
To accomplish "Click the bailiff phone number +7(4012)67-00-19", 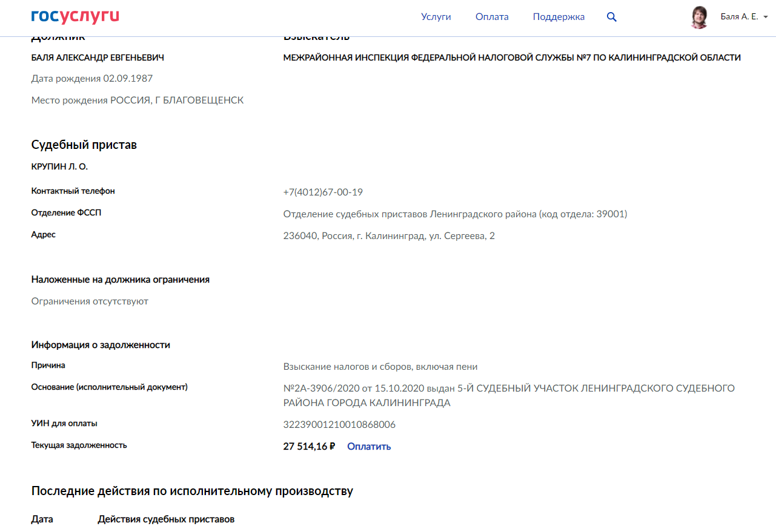I will 323,192.
